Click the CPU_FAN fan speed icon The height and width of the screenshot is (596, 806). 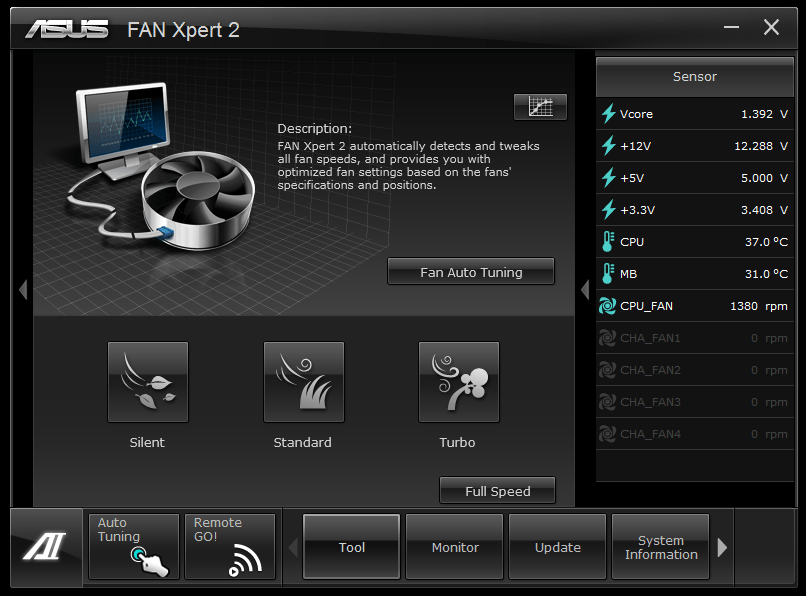click(x=607, y=305)
